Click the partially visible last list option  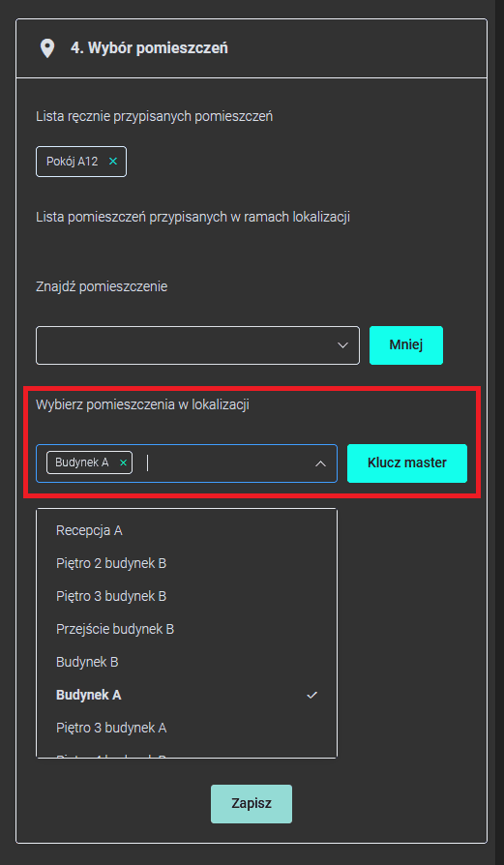(x=187, y=754)
